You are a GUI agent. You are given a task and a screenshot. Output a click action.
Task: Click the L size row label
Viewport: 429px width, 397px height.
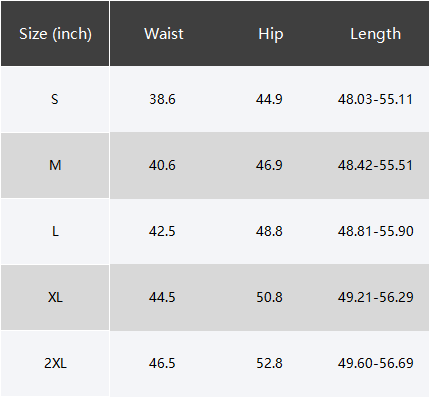55,231
